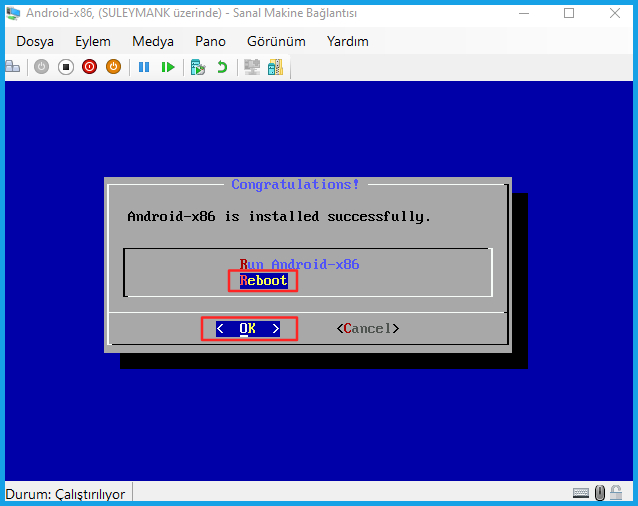Viewport: 638px width, 506px height.
Task: Click the keyboard status bar icon
Action: click(x=581, y=493)
